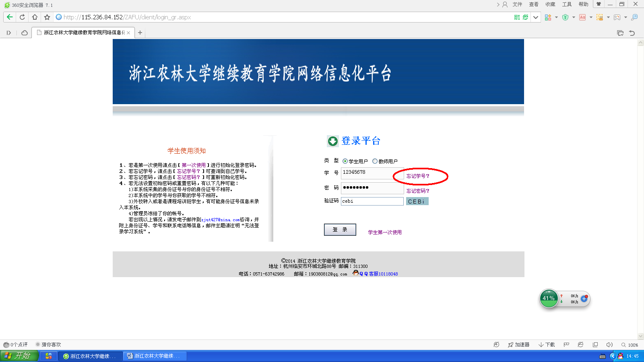The width and height of the screenshot is (644, 362).
Task: Click the page scrollbar down arrow
Action: pyautogui.click(x=640, y=336)
